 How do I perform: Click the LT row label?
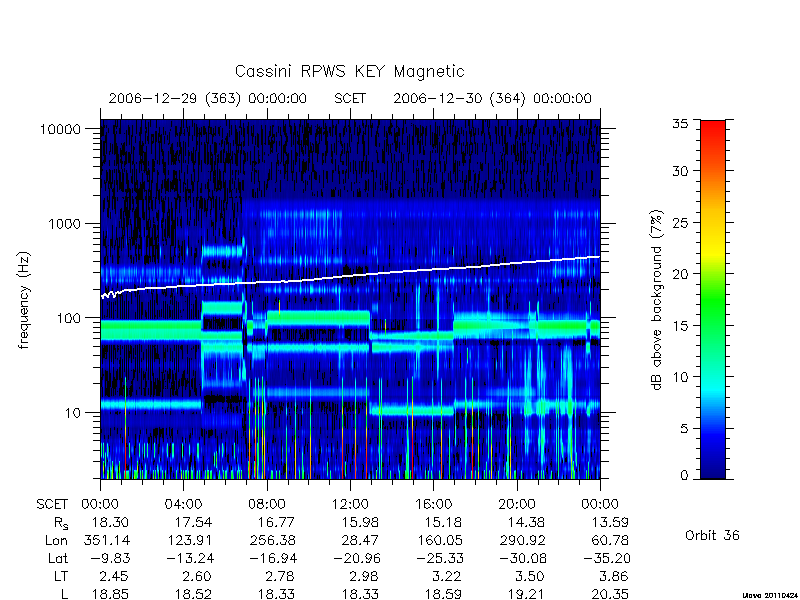tap(60, 576)
